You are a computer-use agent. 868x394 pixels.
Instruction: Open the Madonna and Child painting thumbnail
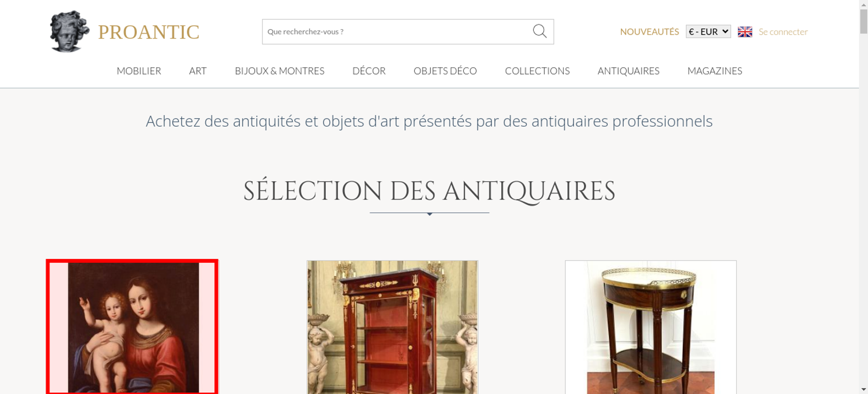(132, 327)
